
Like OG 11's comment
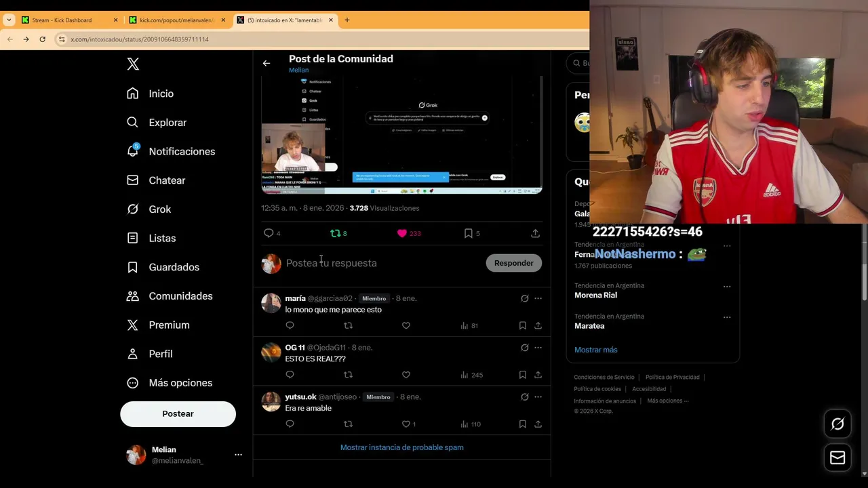pos(406,375)
